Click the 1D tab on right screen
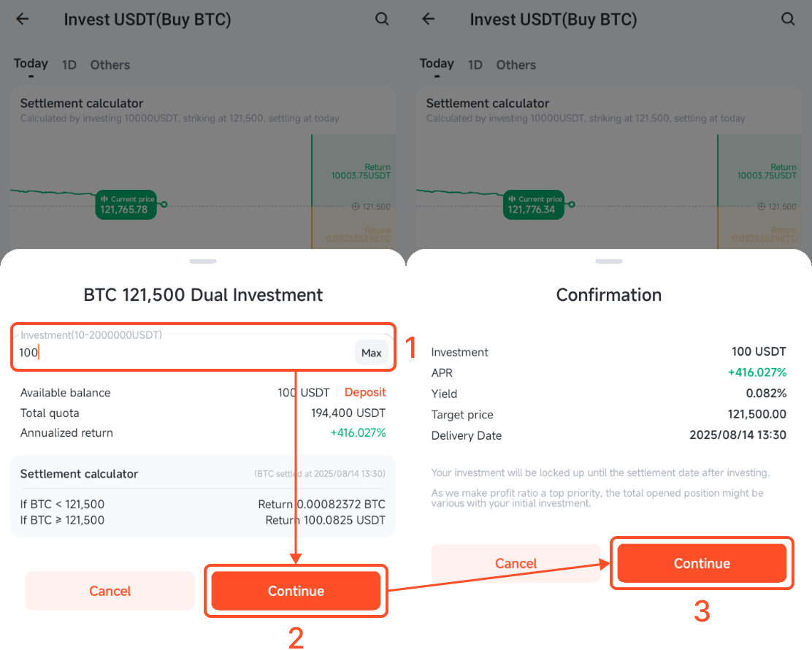Screen dimensions: 812x650 (x=475, y=65)
